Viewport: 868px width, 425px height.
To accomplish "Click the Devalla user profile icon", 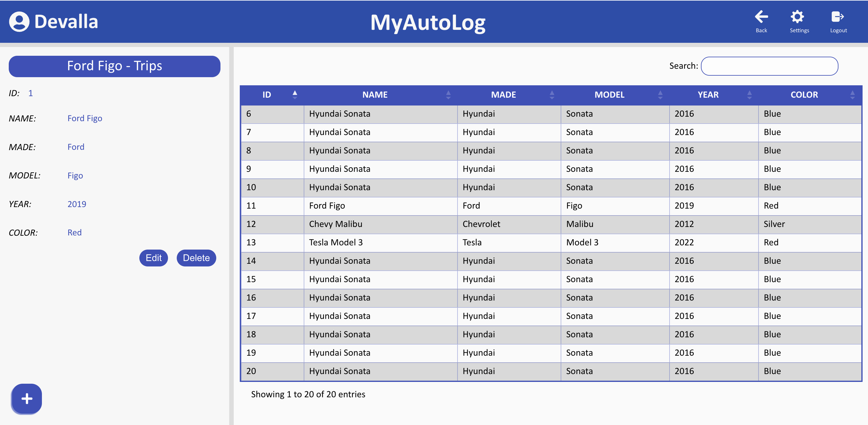I will coord(19,22).
